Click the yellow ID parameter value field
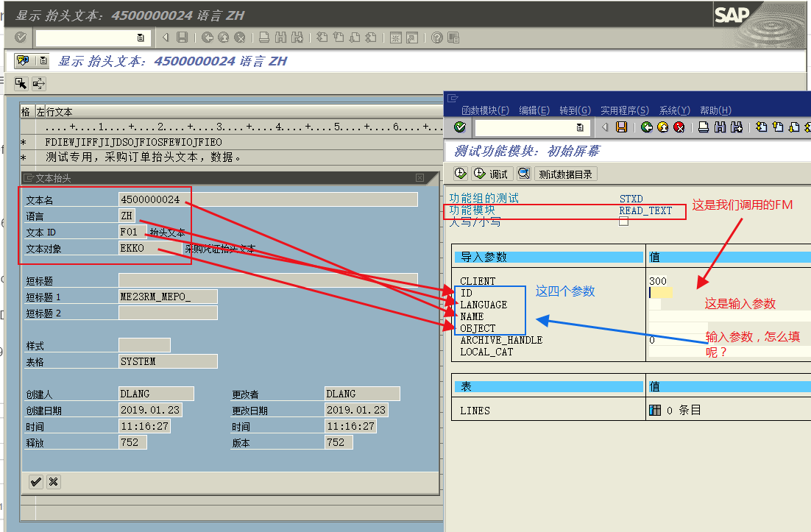This screenshot has height=532, width=811. point(660,293)
